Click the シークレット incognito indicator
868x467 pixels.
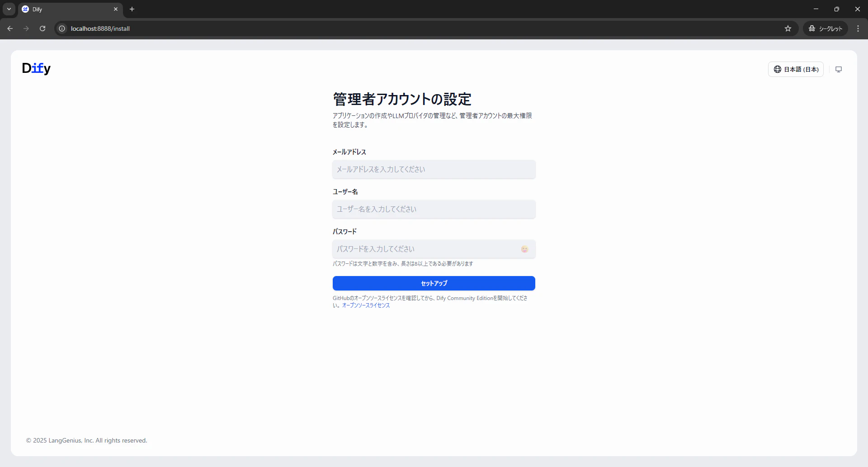[x=826, y=29]
